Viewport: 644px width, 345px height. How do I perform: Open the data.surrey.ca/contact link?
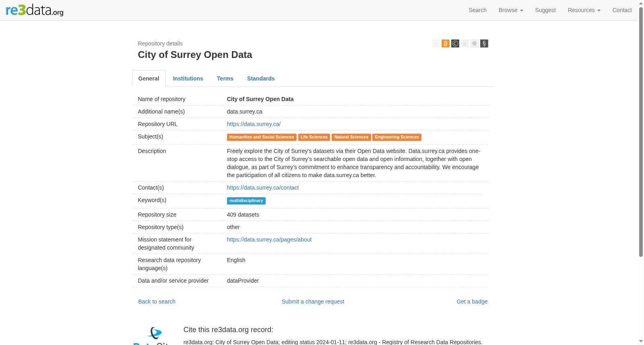263,188
